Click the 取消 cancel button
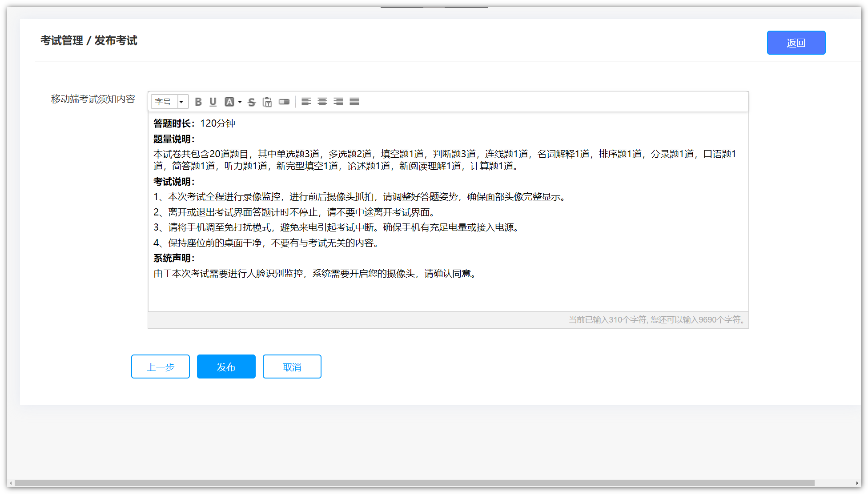 (x=292, y=367)
